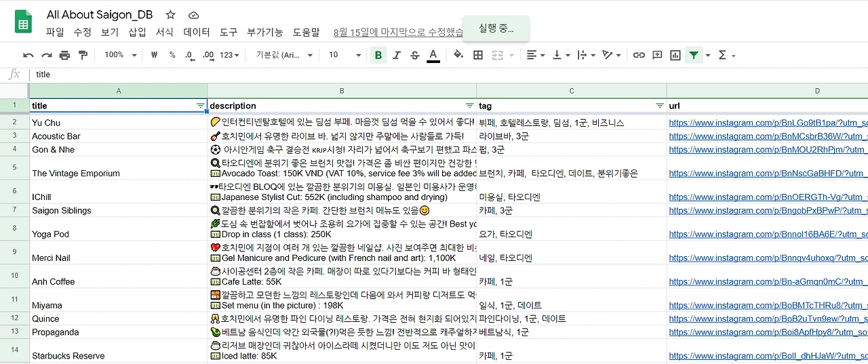This screenshot has width=868, height=364.
Task: Undo the last action
Action: click(x=28, y=55)
